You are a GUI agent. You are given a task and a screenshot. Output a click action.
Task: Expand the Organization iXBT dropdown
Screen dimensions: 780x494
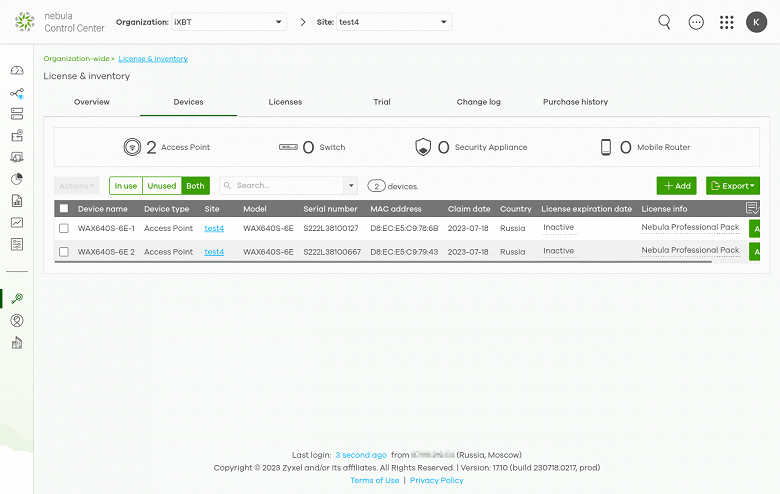pyautogui.click(x=229, y=22)
